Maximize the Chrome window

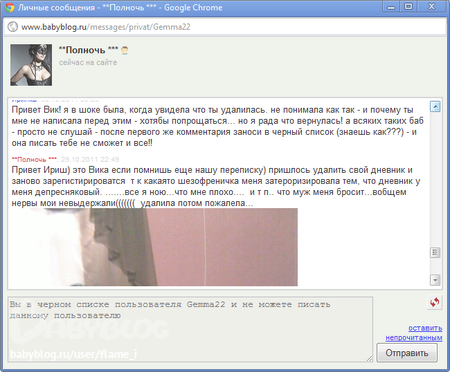409,7
